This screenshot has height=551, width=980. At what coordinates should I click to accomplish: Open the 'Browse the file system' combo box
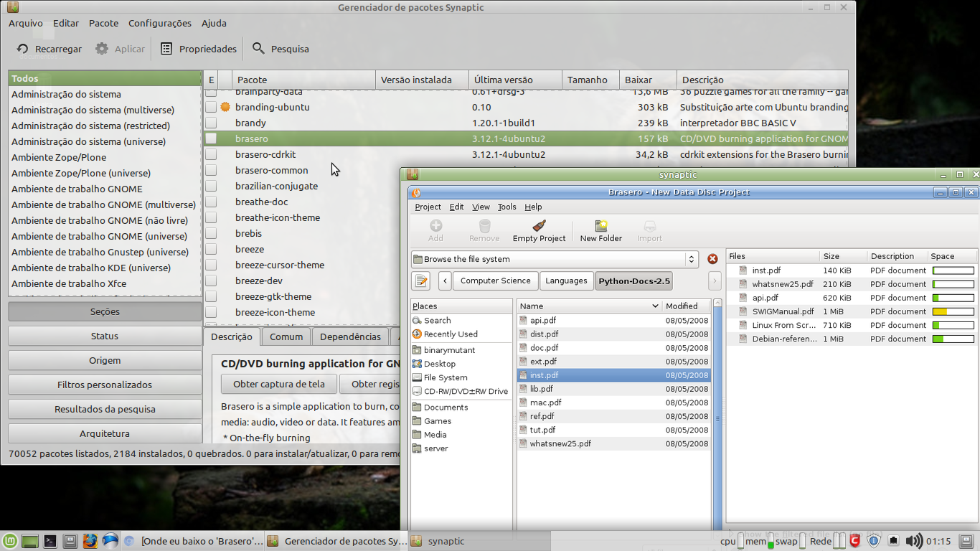[555, 259]
